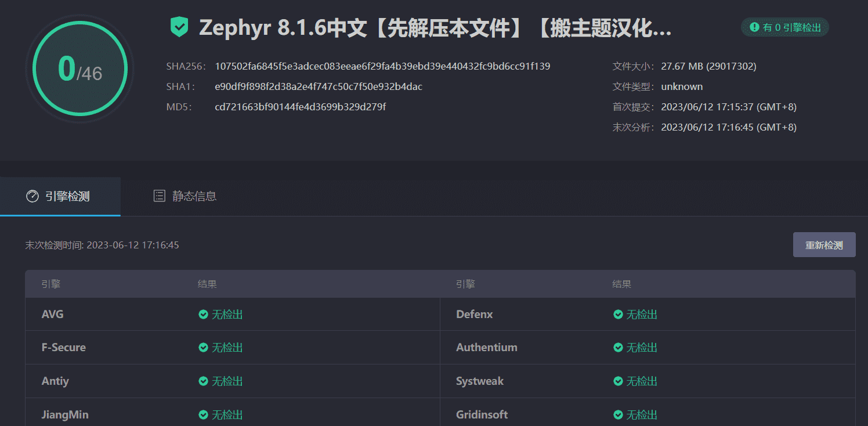Select the SHA1 hash value e90df9f8…
868x426 pixels.
click(319, 86)
